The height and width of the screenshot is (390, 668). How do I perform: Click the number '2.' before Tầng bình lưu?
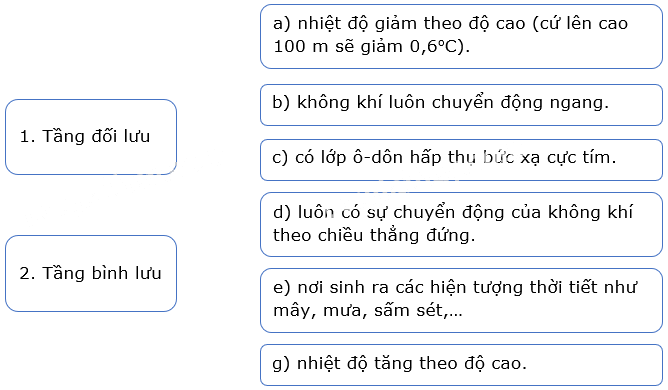(x=27, y=274)
